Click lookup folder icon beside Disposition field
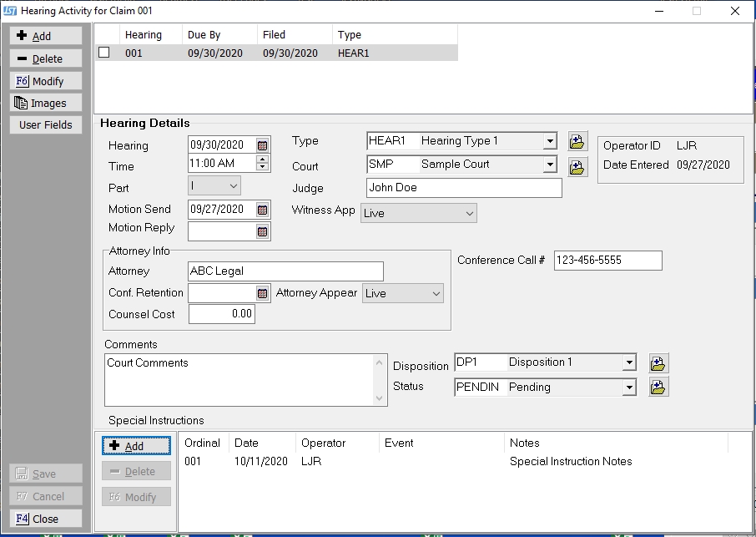 [x=658, y=363]
